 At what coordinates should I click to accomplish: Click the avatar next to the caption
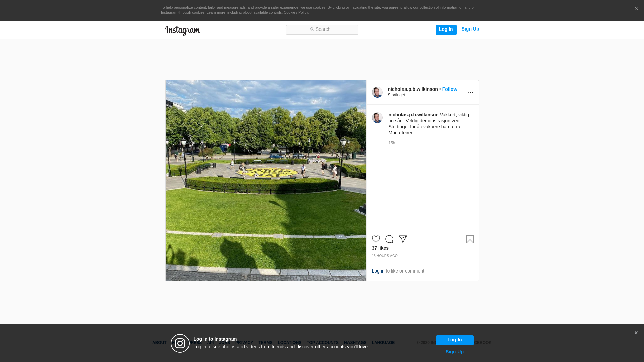point(377,118)
